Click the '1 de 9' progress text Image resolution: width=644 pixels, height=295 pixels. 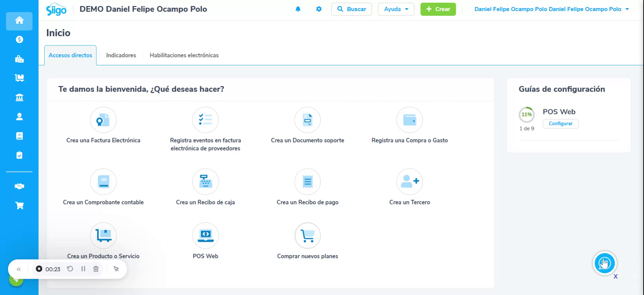527,128
